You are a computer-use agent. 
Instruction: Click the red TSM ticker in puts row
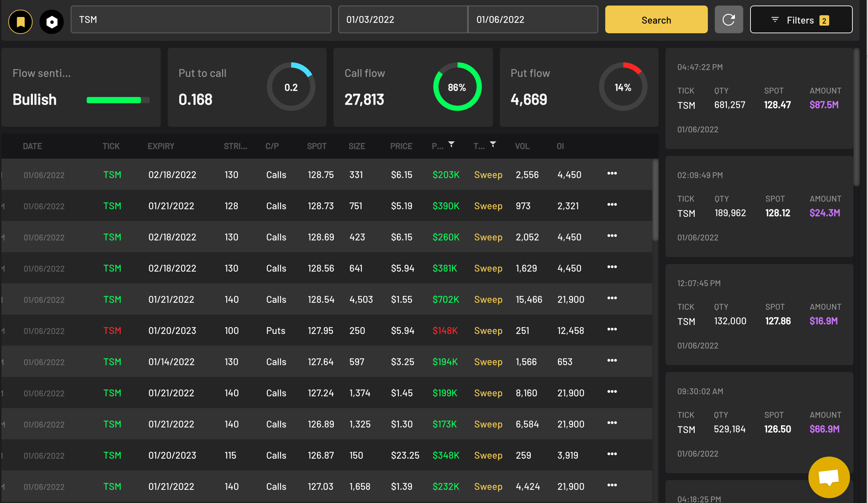[x=112, y=331]
